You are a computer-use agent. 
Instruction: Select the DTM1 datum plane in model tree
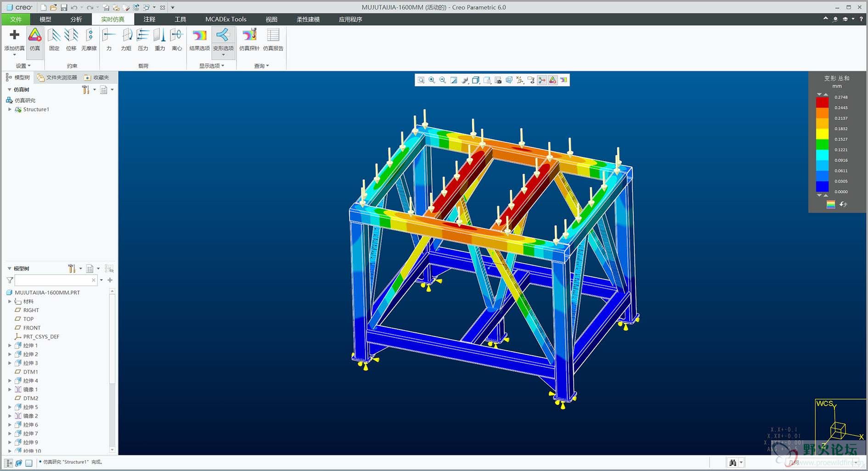click(31, 372)
